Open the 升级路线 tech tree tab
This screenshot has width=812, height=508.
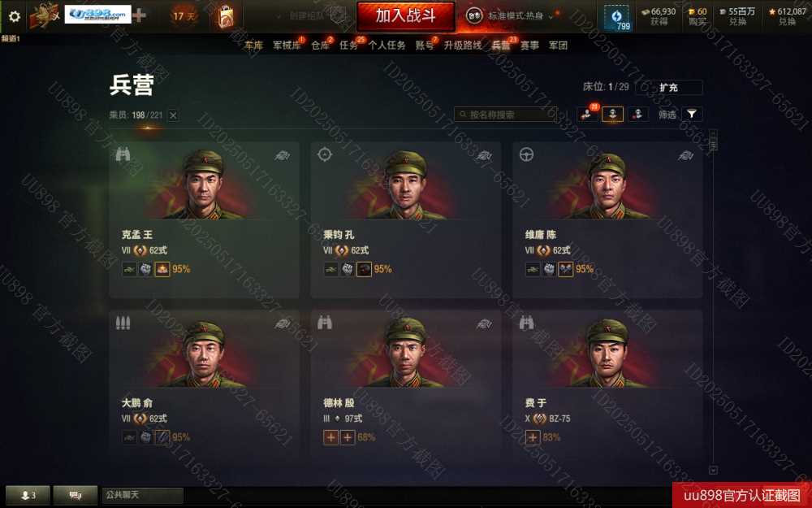[463, 46]
